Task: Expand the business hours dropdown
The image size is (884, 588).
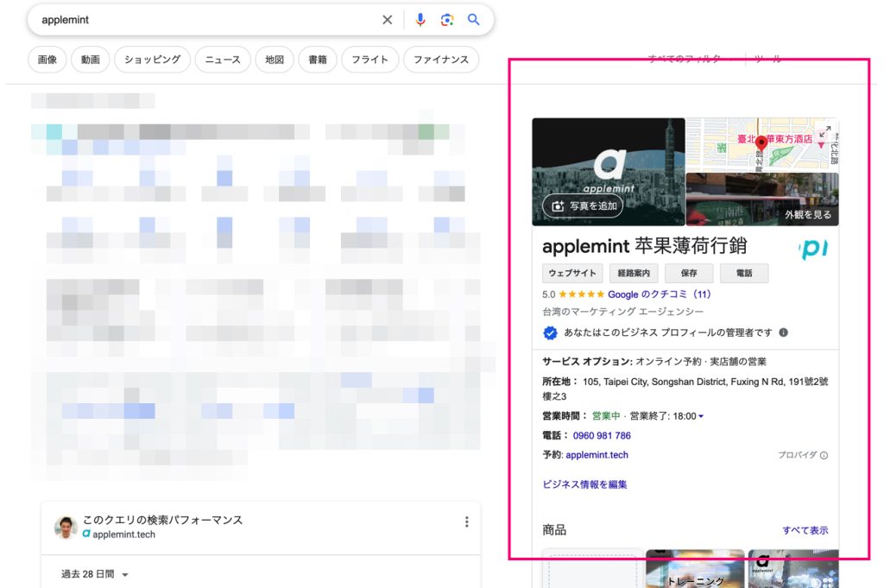Action: [701, 417]
